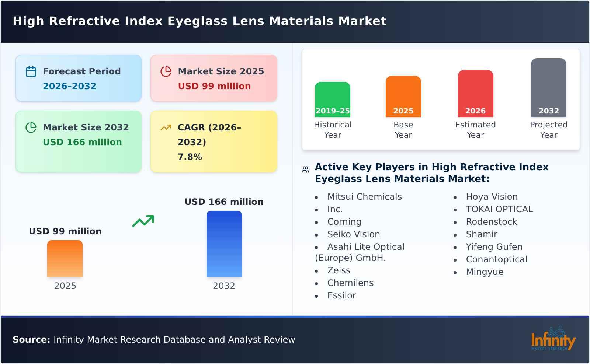Expand the Forecast Period 2026–2032 card
This screenshot has height=364, width=590.
click(x=78, y=78)
